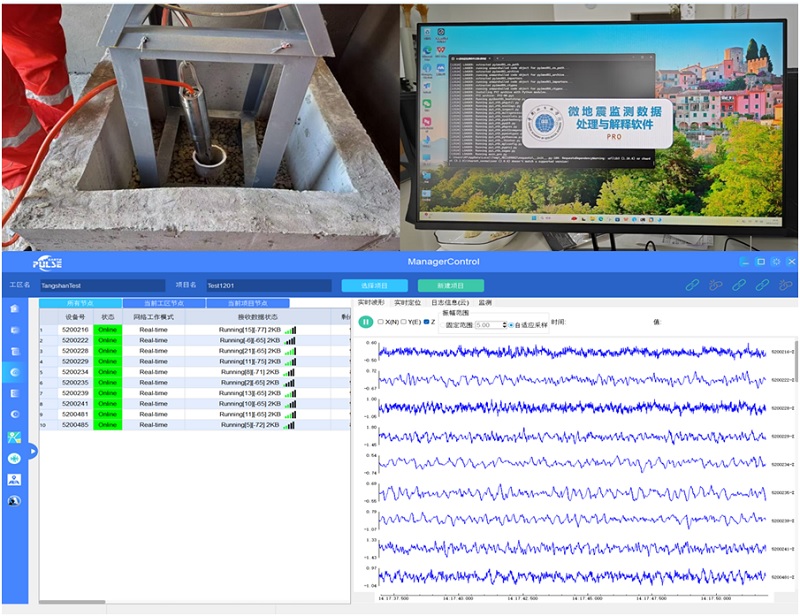Switch to the 当前工区节点 tab
The width and height of the screenshot is (800, 616).
(x=163, y=303)
